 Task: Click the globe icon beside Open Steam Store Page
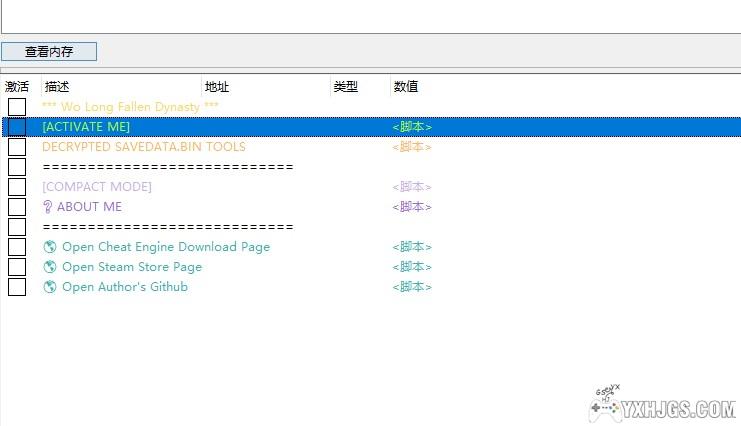point(50,267)
